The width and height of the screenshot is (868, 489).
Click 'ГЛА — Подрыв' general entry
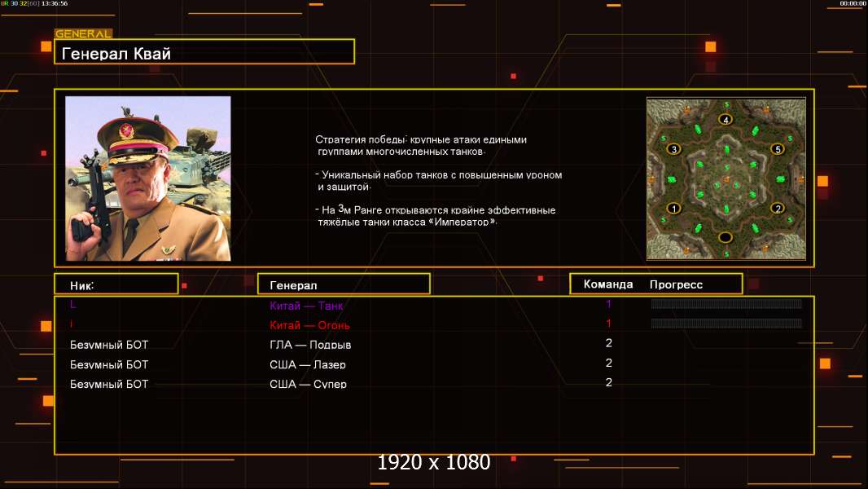point(310,345)
